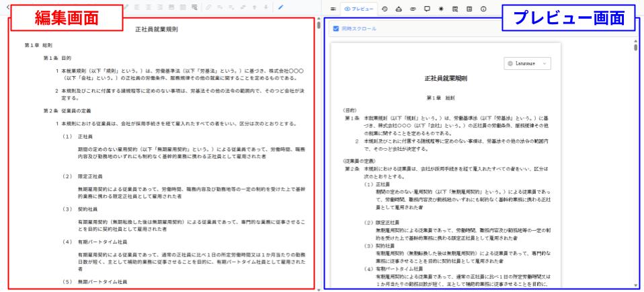Click the document search icon
This screenshot has height=292, width=644.
coord(454,9)
